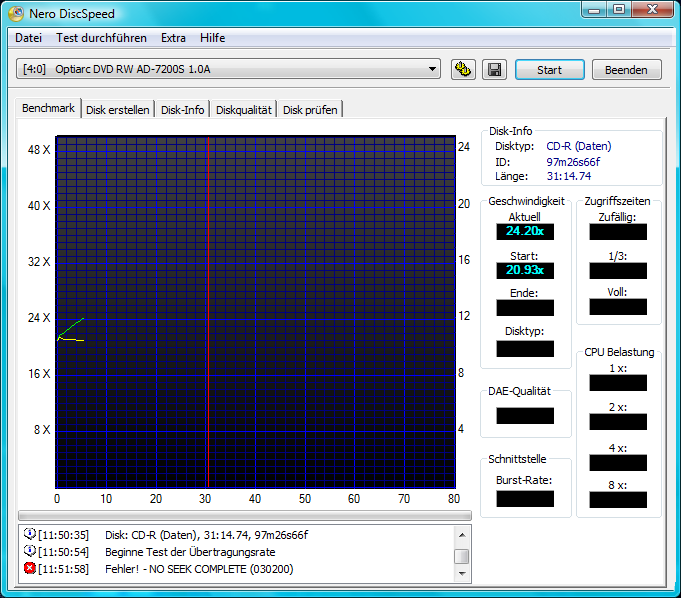Open the Datei menu

28,38
